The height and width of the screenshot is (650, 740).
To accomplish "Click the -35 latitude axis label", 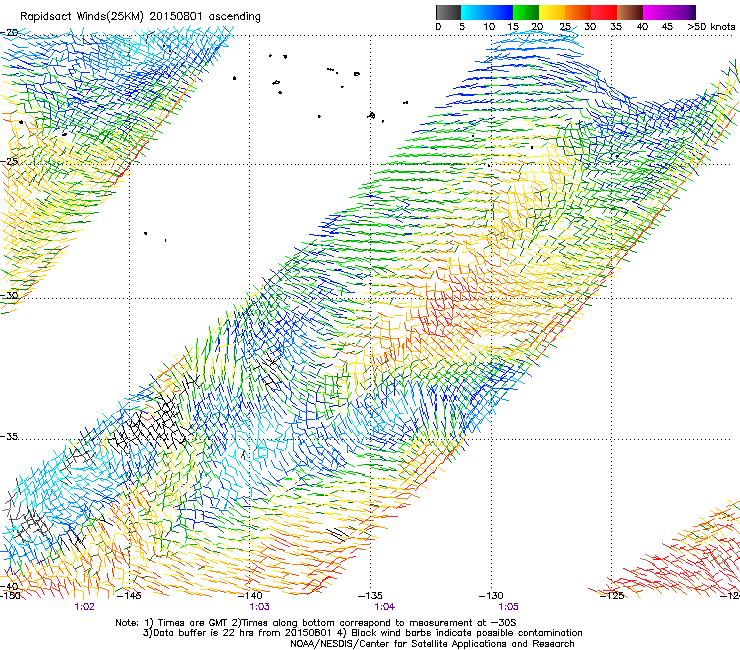I will click(x=9, y=436).
